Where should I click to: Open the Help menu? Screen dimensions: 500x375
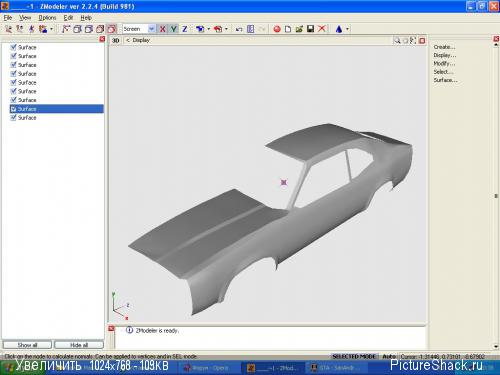86,18
